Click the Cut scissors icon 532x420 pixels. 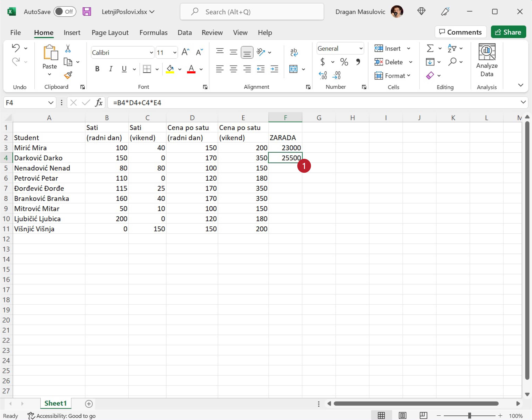[68, 48]
